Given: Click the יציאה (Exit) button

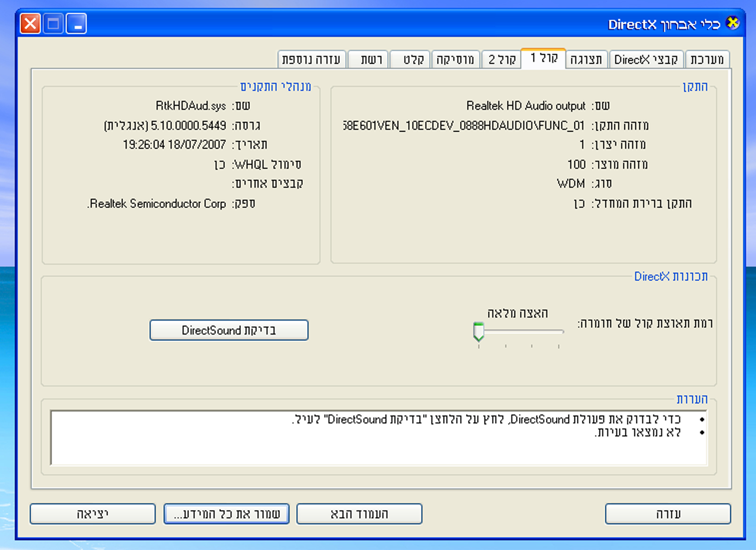Looking at the screenshot, I should click(92, 514).
